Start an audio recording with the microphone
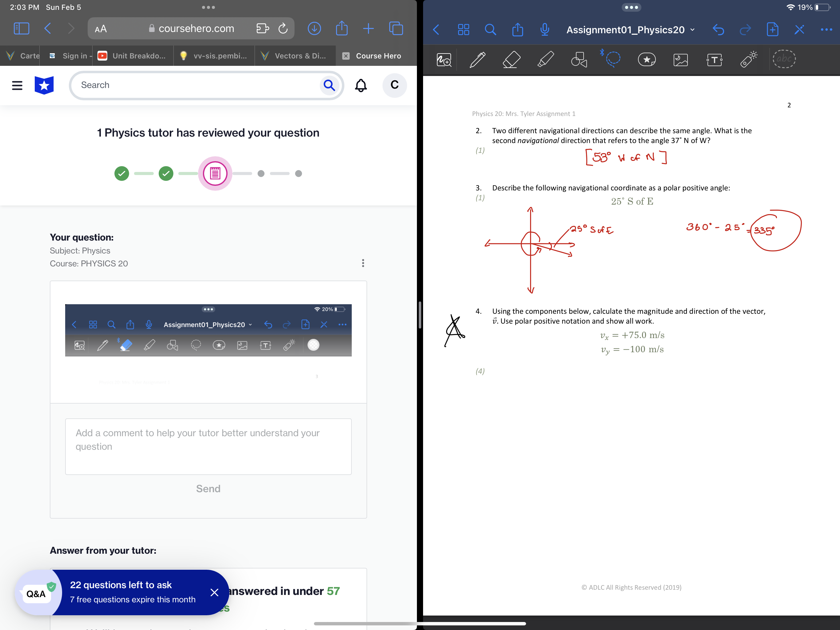The height and width of the screenshot is (630, 840). point(545,29)
